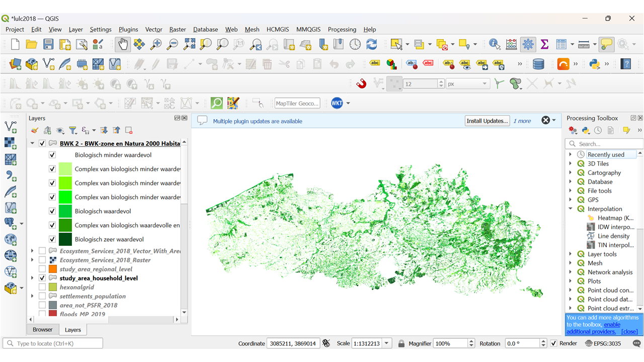Click the Zoom In magnifier icon
Screen dimensions: 644x362
click(x=156, y=44)
